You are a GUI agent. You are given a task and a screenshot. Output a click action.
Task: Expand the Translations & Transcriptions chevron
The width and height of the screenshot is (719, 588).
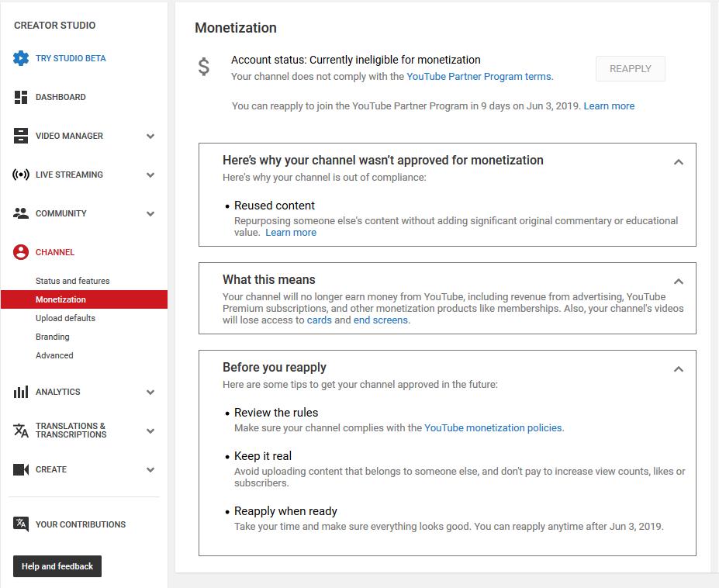click(x=150, y=431)
